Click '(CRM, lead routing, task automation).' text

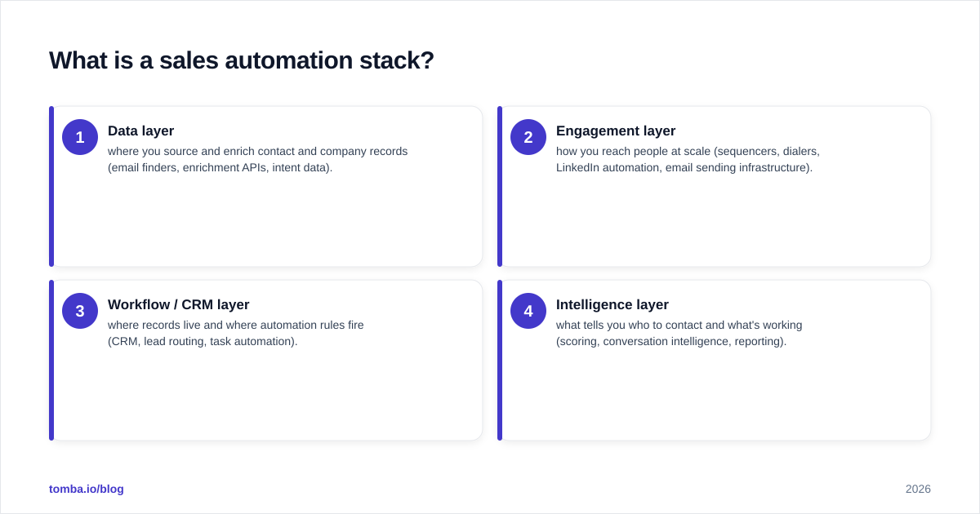tap(203, 341)
